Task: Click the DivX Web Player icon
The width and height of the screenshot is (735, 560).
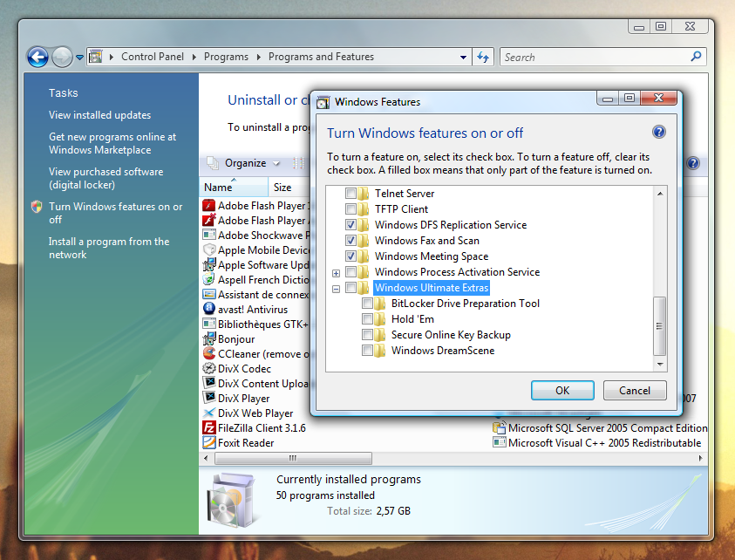Action: point(209,413)
